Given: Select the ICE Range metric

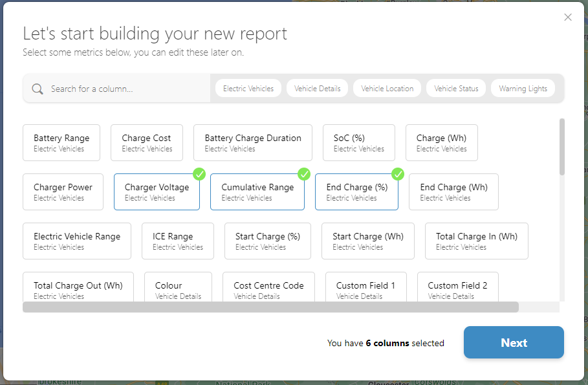Looking at the screenshot, I should (177, 241).
